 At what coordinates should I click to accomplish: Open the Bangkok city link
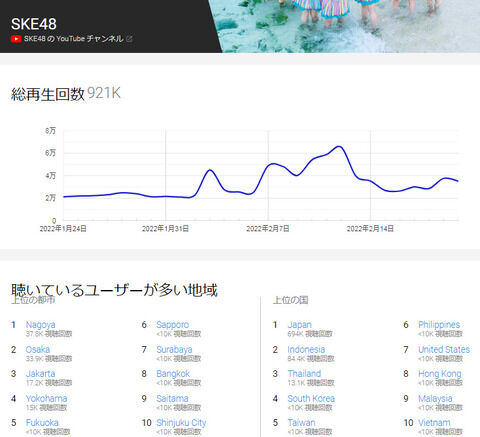coord(173,374)
